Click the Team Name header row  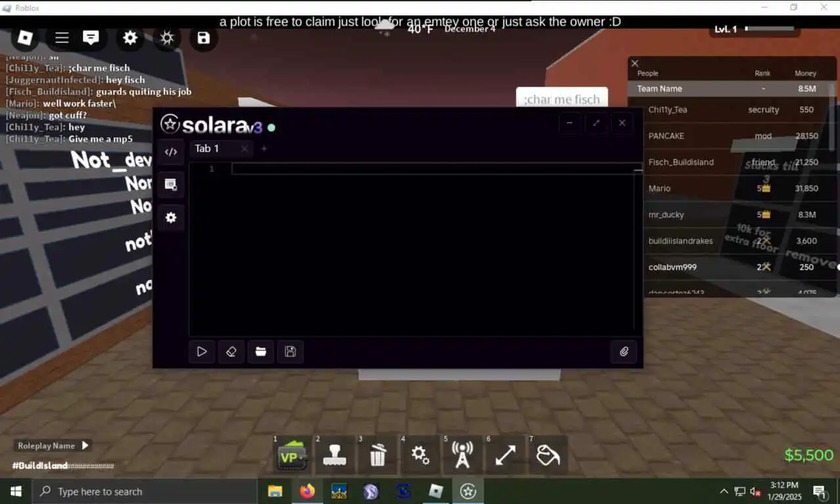[x=732, y=89]
